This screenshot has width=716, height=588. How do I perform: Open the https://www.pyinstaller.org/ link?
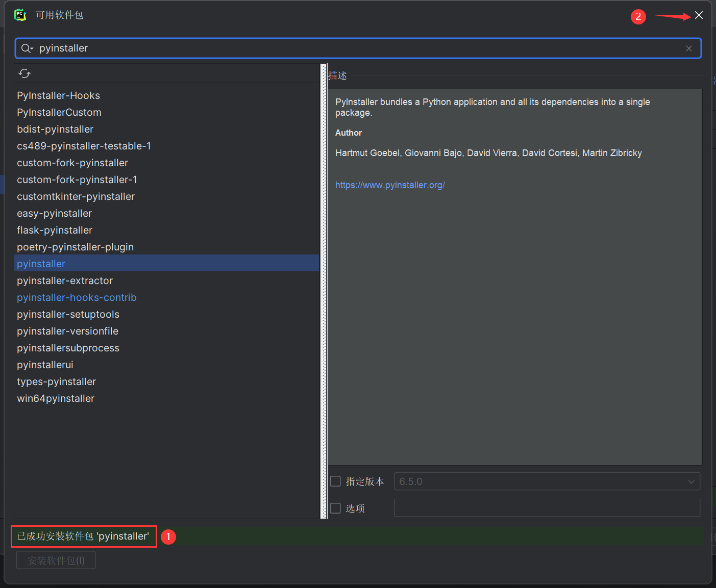tap(390, 185)
